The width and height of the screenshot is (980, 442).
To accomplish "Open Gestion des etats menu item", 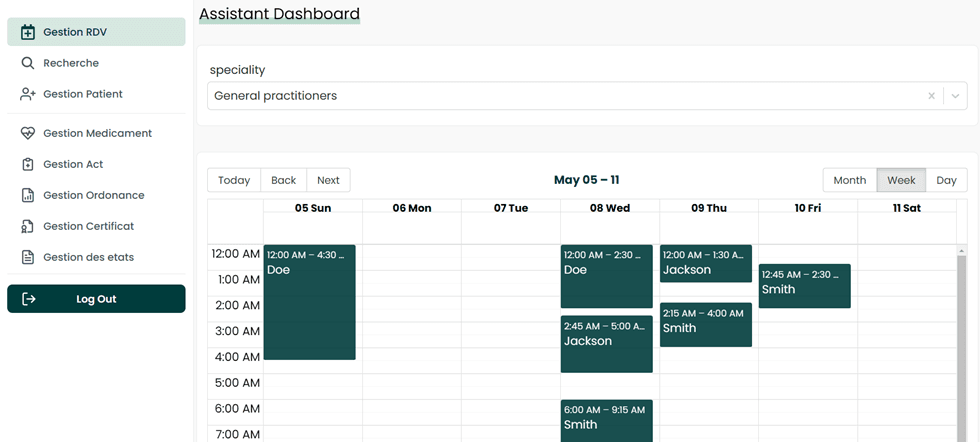I will tap(88, 257).
